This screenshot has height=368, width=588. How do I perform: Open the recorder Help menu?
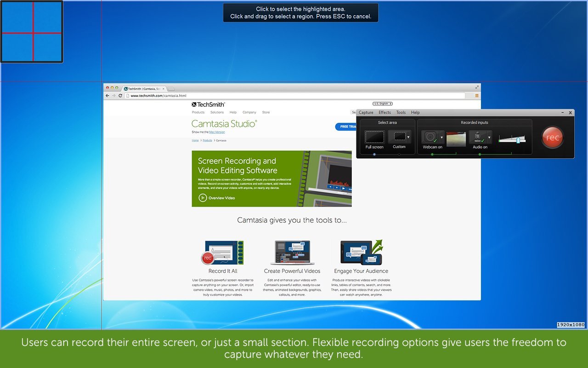point(415,113)
